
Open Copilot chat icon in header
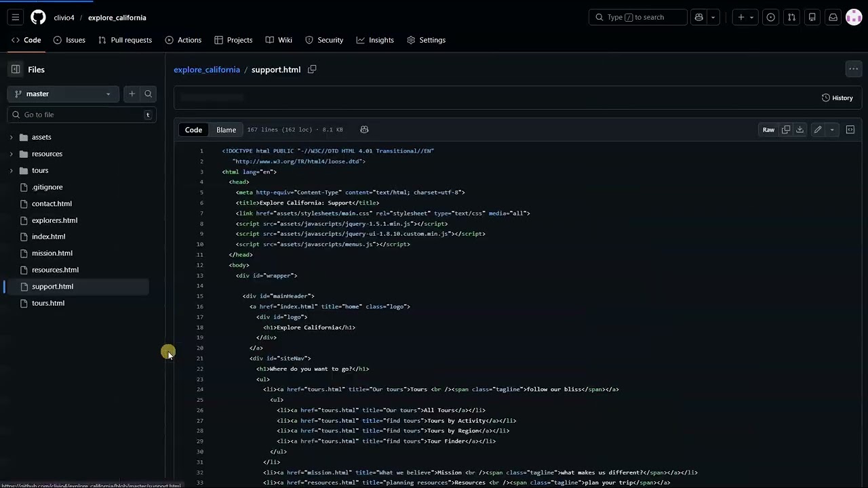[698, 17]
